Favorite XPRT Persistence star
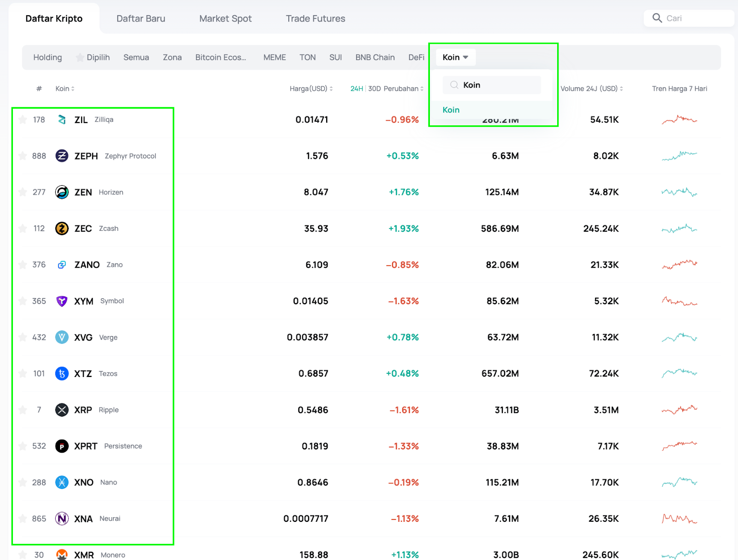The width and height of the screenshot is (738, 560). 23,446
